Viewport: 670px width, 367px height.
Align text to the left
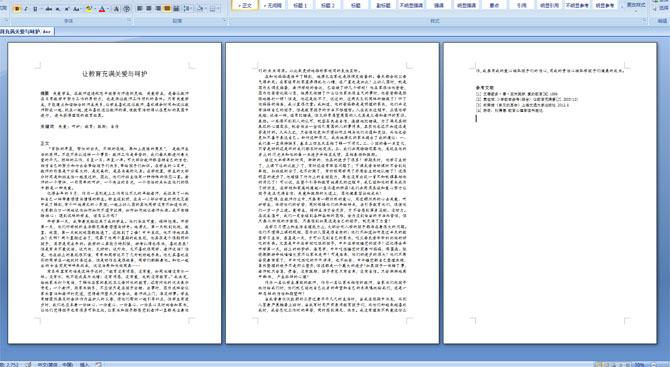point(140,9)
